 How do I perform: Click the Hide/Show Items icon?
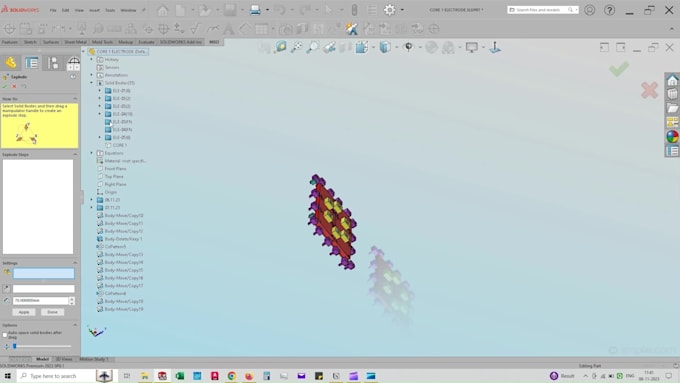(x=408, y=47)
